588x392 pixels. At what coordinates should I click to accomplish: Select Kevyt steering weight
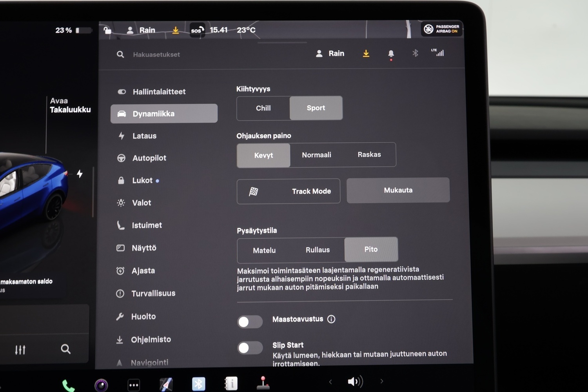[x=263, y=156]
